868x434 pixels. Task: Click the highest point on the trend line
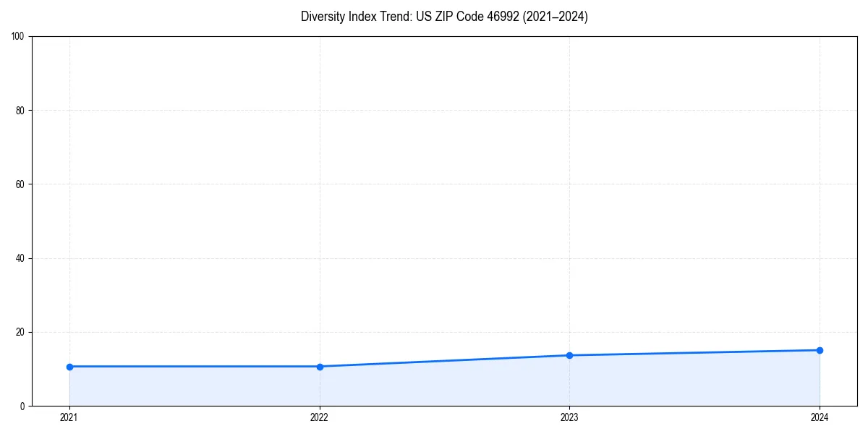tap(820, 349)
